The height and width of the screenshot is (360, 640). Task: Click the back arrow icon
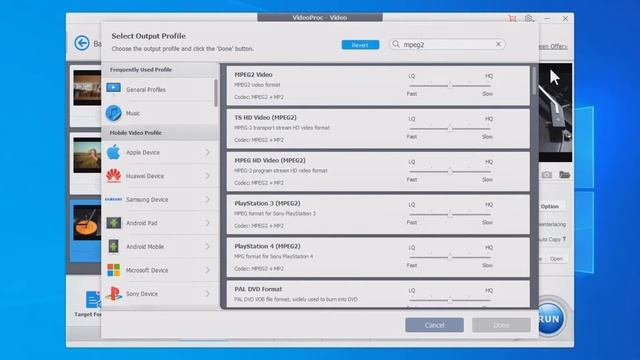coord(82,43)
